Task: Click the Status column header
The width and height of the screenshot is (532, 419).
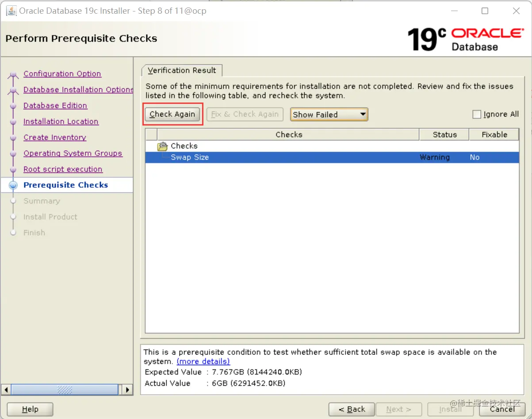Action: [444, 134]
